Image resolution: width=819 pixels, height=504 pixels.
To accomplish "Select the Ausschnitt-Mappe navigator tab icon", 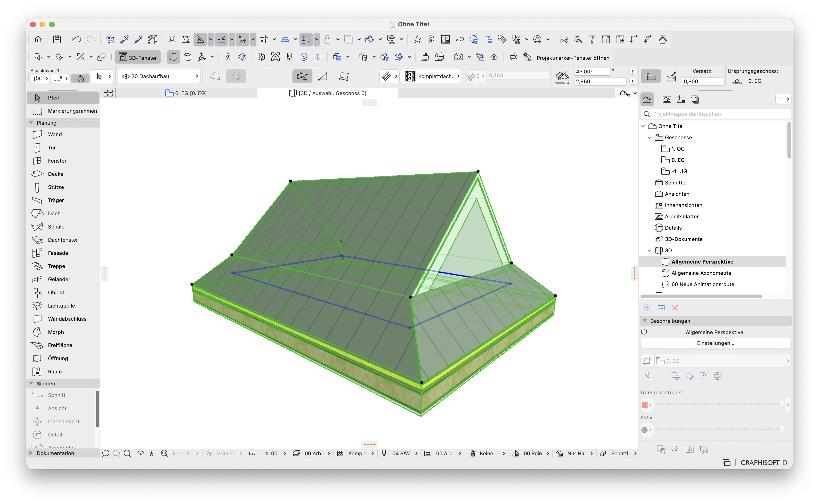I will [666, 99].
